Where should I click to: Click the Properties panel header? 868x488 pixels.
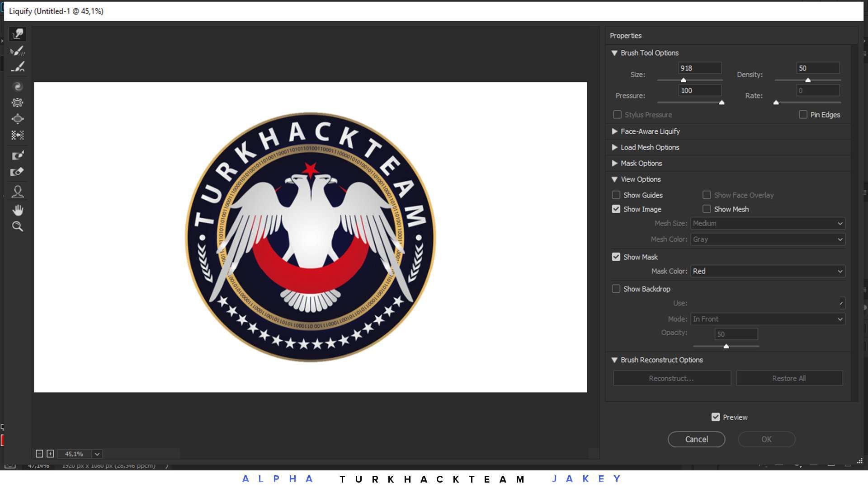coord(626,36)
